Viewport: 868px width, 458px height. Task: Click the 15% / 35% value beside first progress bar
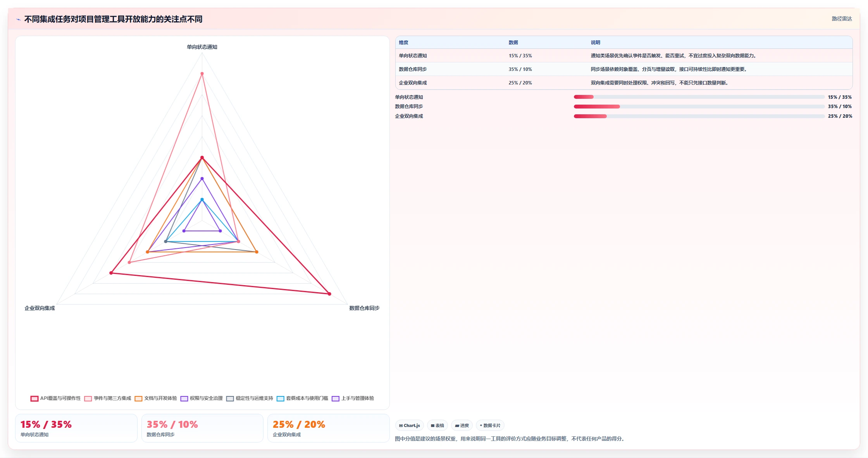pyautogui.click(x=840, y=97)
